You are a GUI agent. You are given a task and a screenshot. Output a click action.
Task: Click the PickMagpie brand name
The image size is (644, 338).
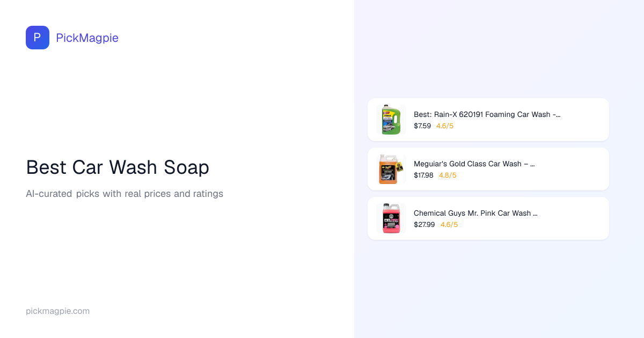point(87,38)
